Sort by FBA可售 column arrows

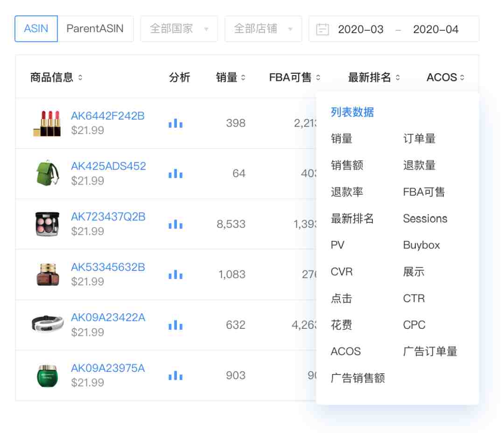(x=318, y=78)
